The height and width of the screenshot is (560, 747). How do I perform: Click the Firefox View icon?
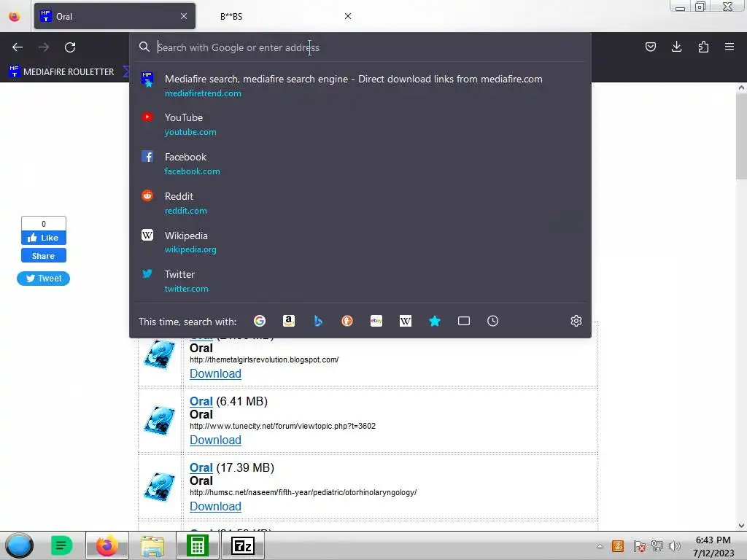click(x=15, y=16)
